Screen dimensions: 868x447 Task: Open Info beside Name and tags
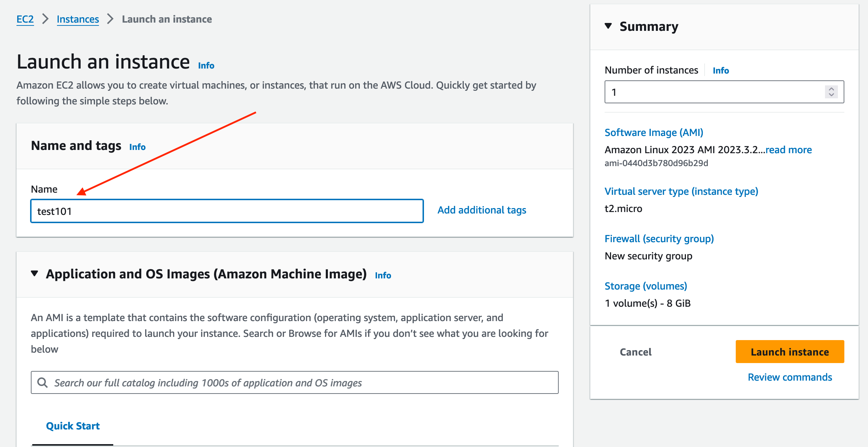(137, 147)
